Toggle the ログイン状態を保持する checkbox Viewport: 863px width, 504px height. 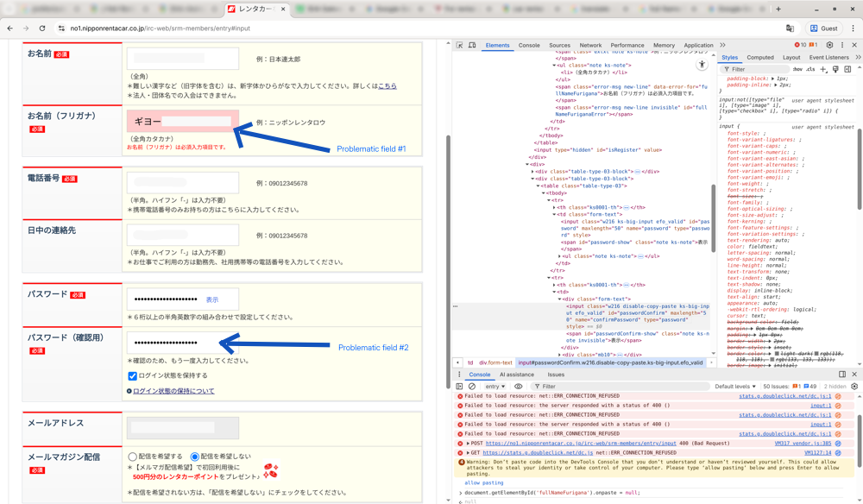point(132,376)
